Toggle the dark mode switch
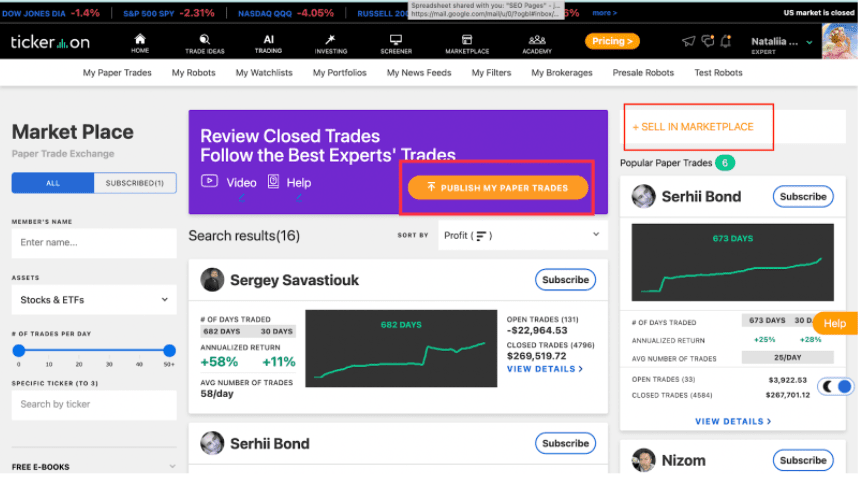This screenshot has width=860, height=478. 836,386
